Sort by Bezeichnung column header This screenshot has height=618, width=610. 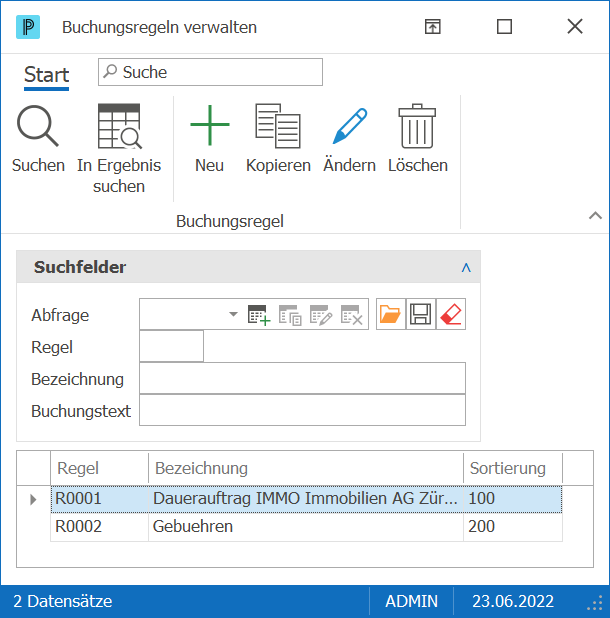(306, 468)
